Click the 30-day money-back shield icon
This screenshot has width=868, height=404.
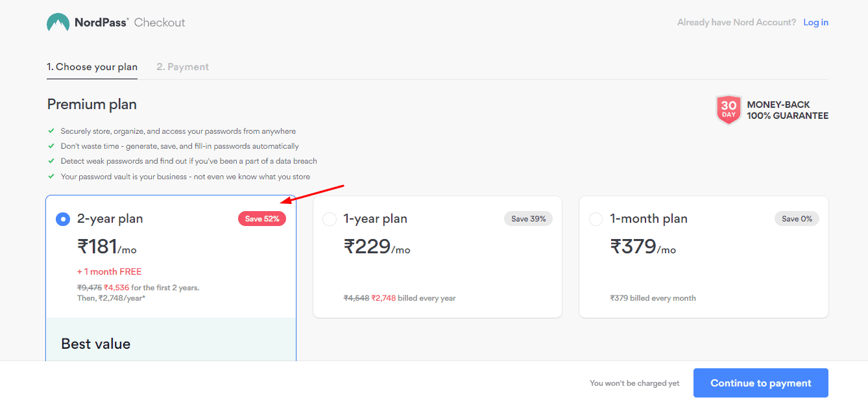pyautogui.click(x=729, y=110)
